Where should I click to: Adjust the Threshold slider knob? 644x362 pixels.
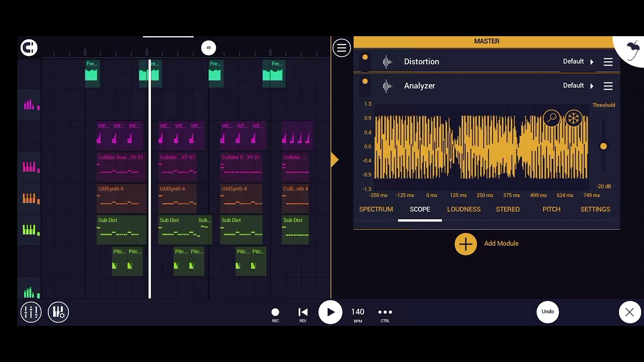[603, 146]
